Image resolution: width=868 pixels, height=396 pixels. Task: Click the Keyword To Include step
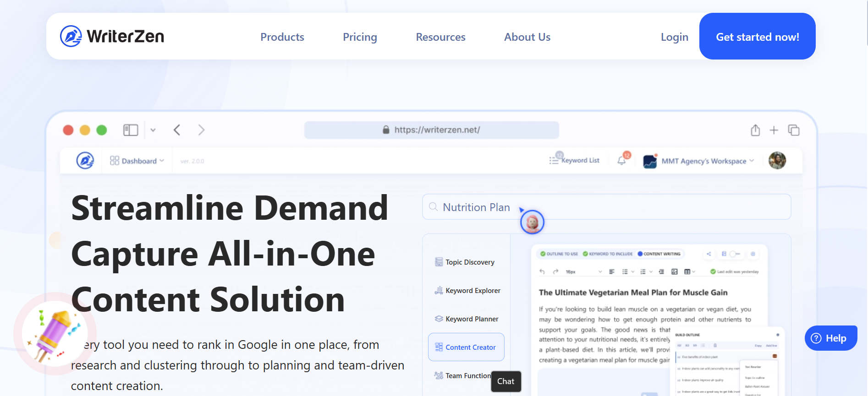[x=608, y=254]
